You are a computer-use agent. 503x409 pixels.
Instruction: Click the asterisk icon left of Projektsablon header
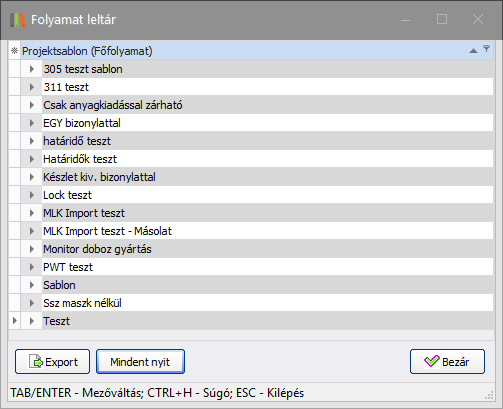pos(14,51)
